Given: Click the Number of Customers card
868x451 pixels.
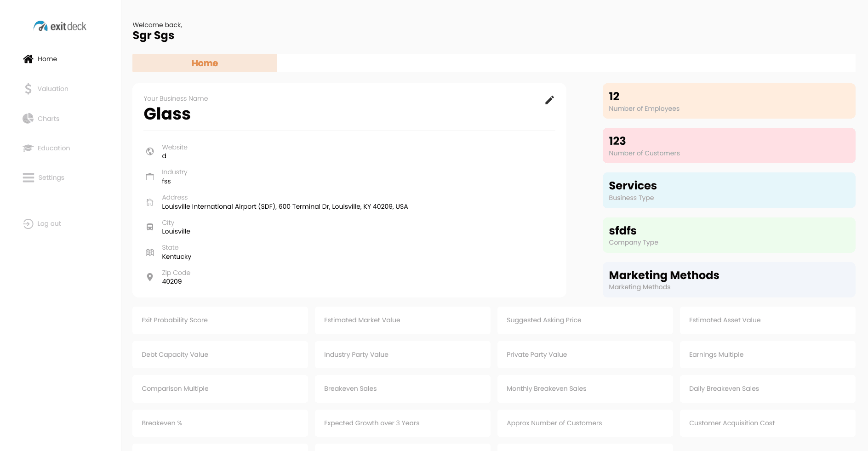Looking at the screenshot, I should 729,146.
